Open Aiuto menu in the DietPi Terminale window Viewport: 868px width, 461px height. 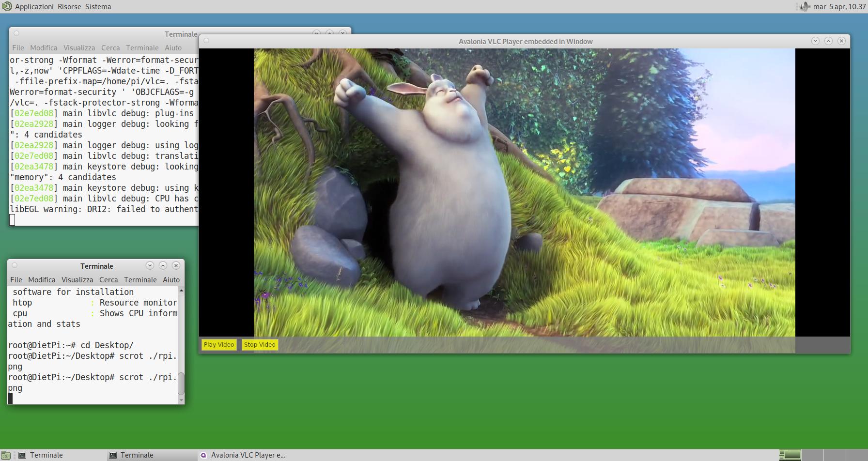(171, 279)
